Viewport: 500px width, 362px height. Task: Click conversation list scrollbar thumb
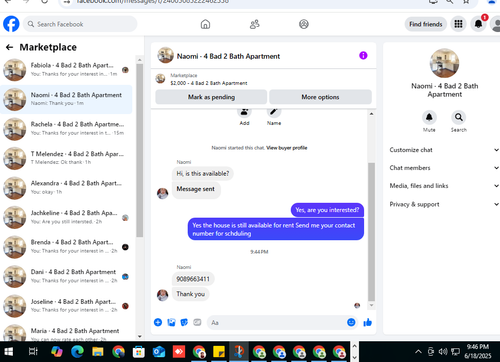[140, 150]
